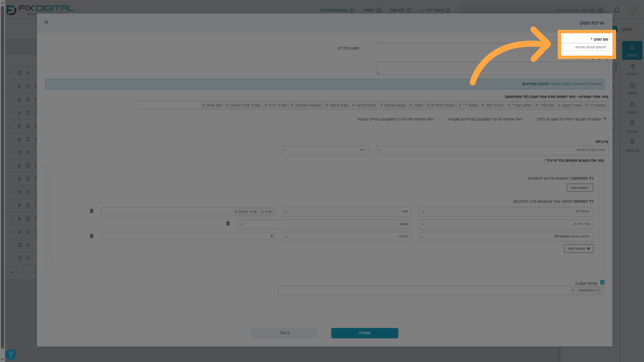Open the customers section in sidebar
Screen dimensions: 644x362
tap(632, 51)
